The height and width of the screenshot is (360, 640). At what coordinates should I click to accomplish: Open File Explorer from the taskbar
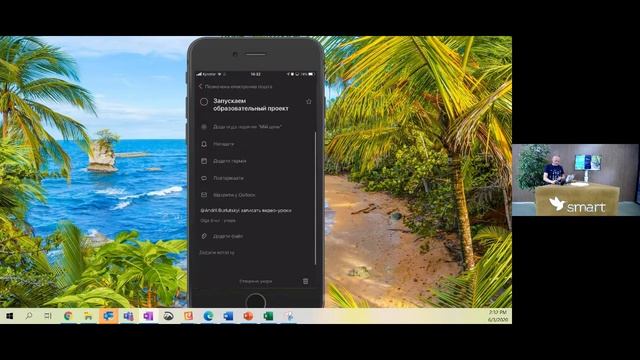click(88, 316)
